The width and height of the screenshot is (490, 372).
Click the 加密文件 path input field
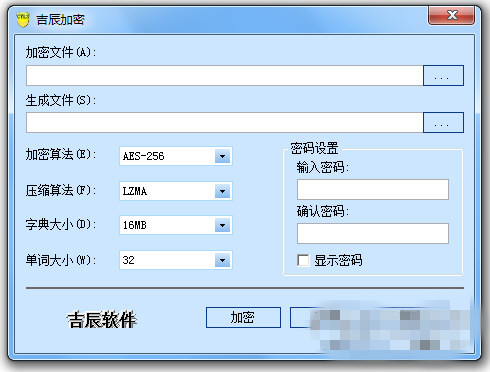225,76
